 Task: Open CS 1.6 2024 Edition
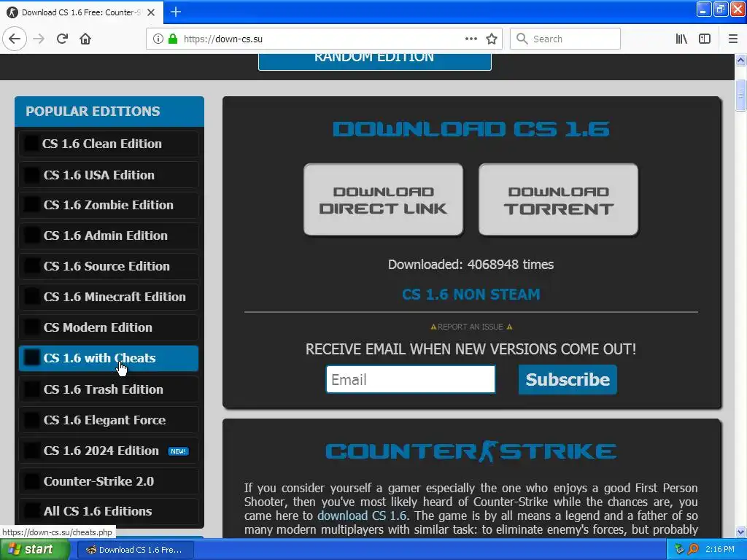109,451
